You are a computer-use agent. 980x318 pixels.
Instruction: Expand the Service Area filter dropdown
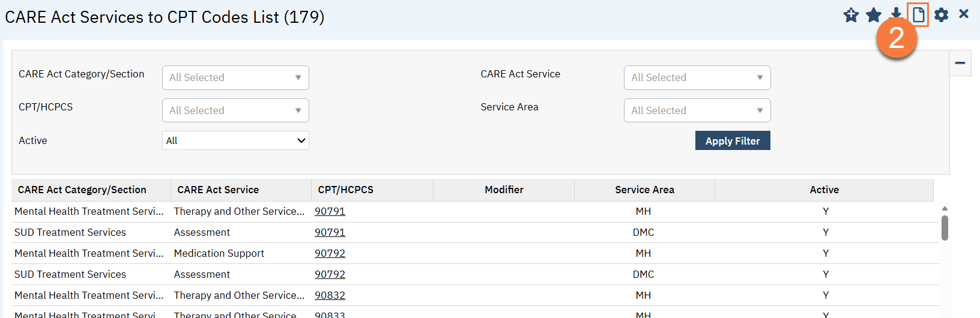697,110
